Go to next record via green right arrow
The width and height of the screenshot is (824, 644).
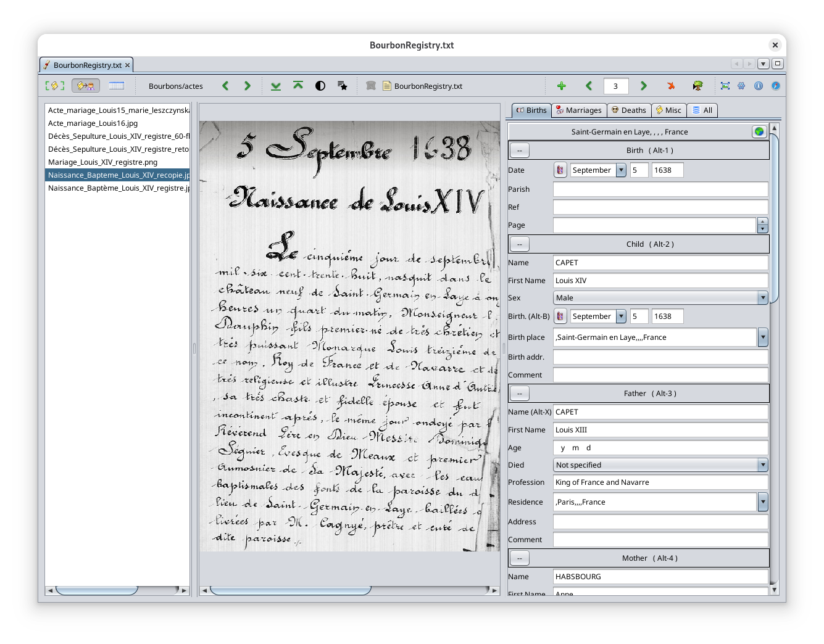tap(644, 86)
